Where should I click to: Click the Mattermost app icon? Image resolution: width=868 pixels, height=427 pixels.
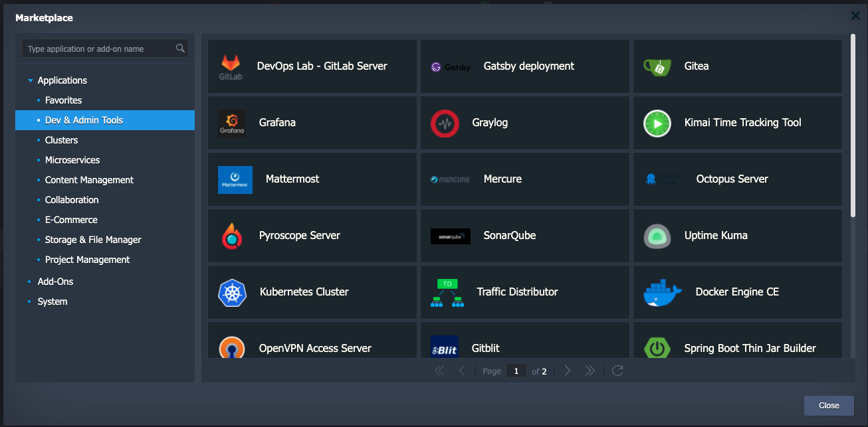coord(235,179)
